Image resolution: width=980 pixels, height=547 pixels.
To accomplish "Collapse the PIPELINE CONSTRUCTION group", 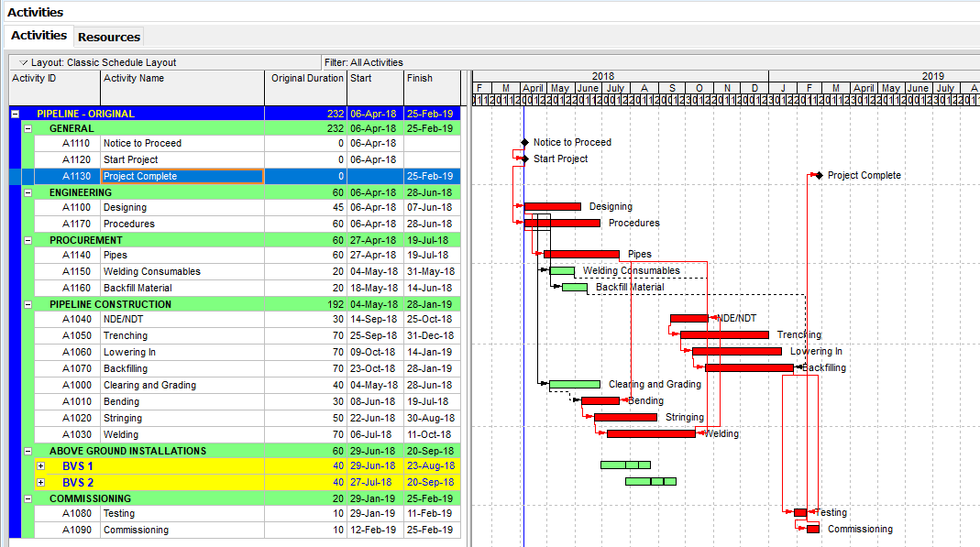I will pyautogui.click(x=28, y=305).
